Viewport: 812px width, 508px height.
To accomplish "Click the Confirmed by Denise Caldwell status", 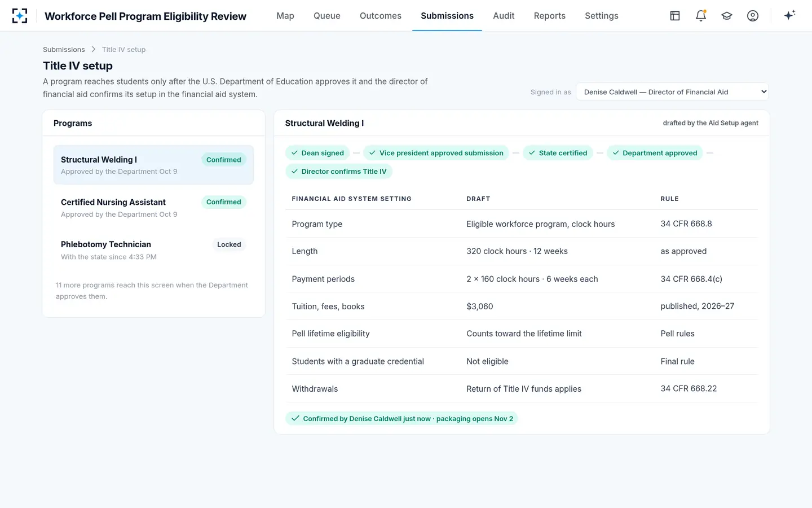I will click(401, 419).
